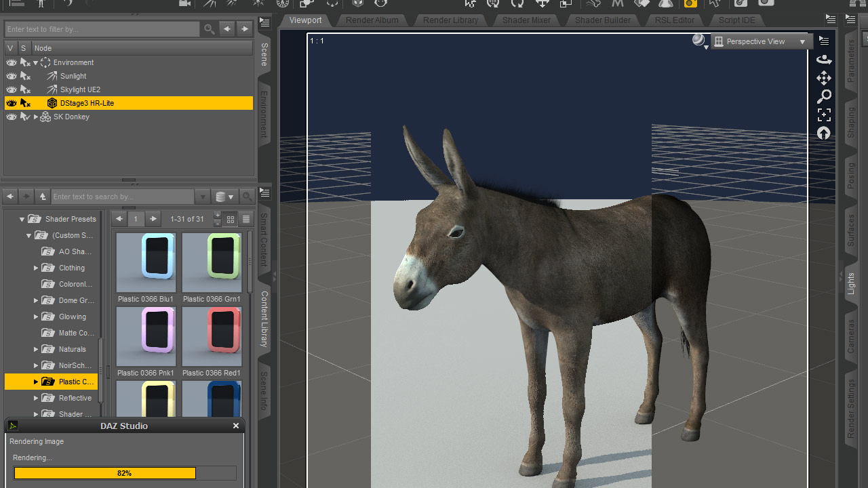Switch the shader thumbnails to list view
Viewport: 868px width, 488px height.
pyautogui.click(x=246, y=219)
